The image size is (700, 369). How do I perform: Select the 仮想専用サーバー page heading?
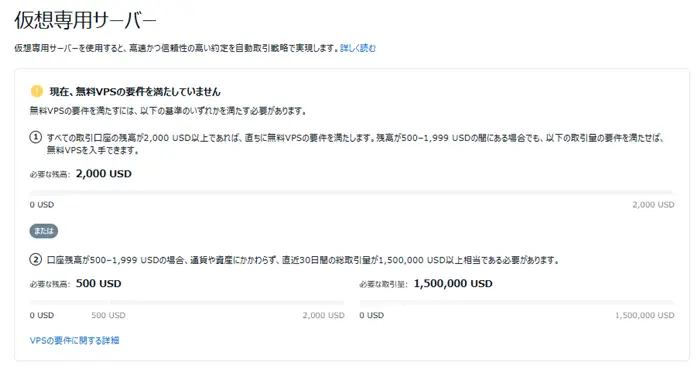pyautogui.click(x=85, y=20)
